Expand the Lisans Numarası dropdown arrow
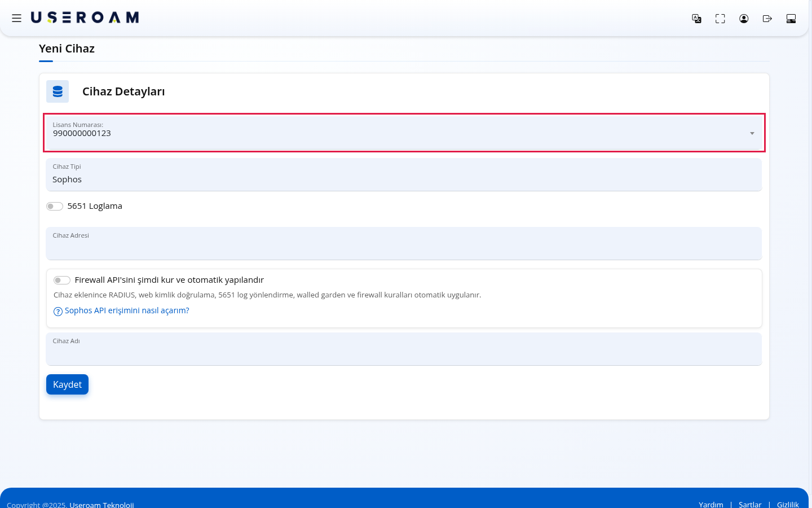Image resolution: width=812 pixels, height=508 pixels. click(752, 134)
